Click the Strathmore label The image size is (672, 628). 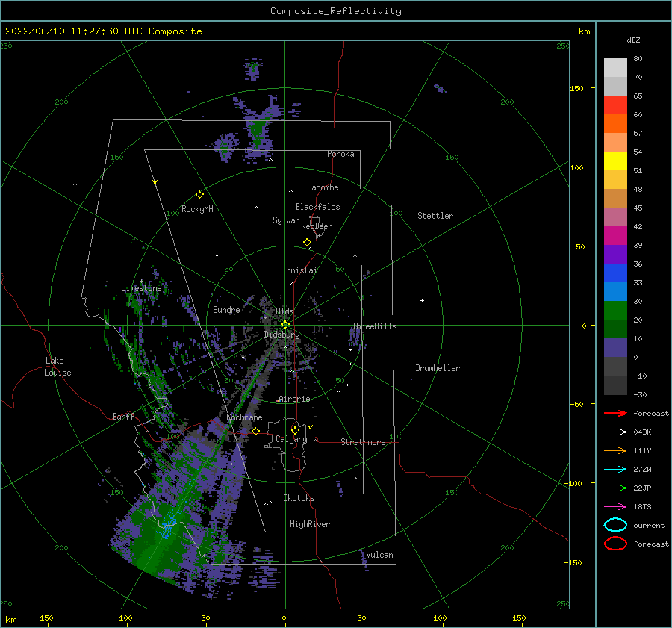point(363,442)
